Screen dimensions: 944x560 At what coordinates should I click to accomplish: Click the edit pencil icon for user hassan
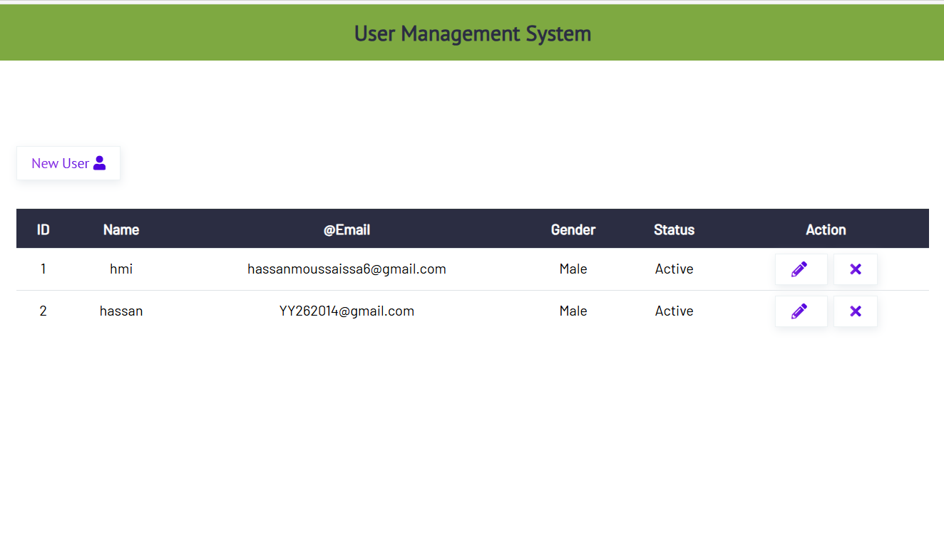click(801, 311)
